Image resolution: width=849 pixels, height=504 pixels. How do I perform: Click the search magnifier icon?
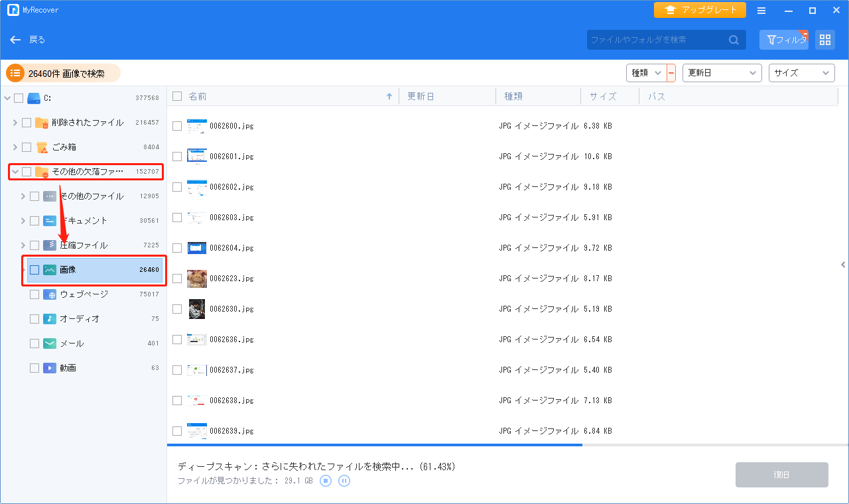(x=734, y=40)
